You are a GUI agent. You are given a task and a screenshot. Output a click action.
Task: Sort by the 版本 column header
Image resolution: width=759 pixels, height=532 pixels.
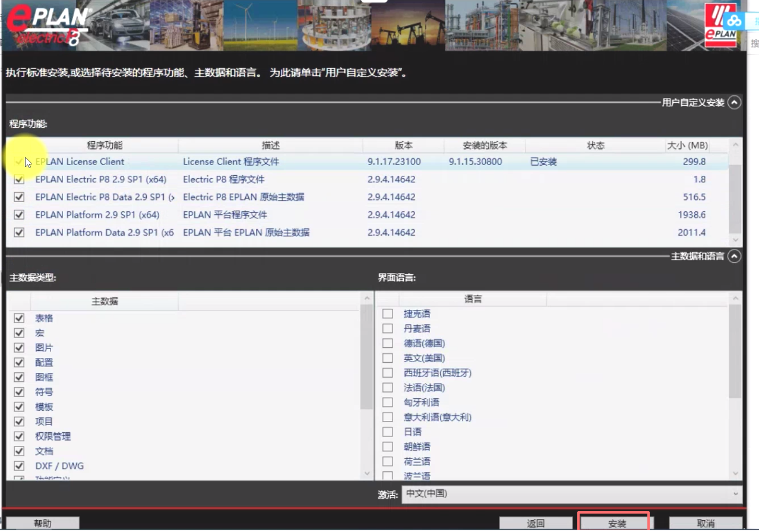(x=404, y=145)
